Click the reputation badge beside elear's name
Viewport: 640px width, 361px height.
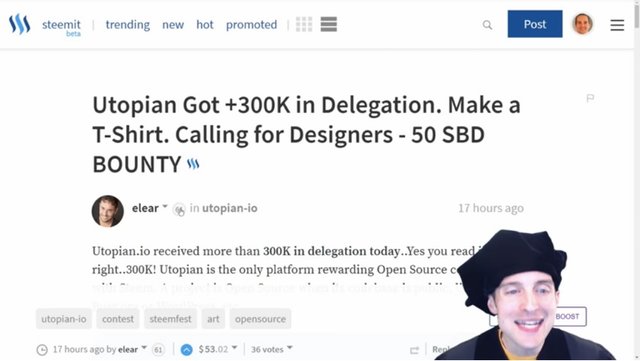[x=179, y=209]
